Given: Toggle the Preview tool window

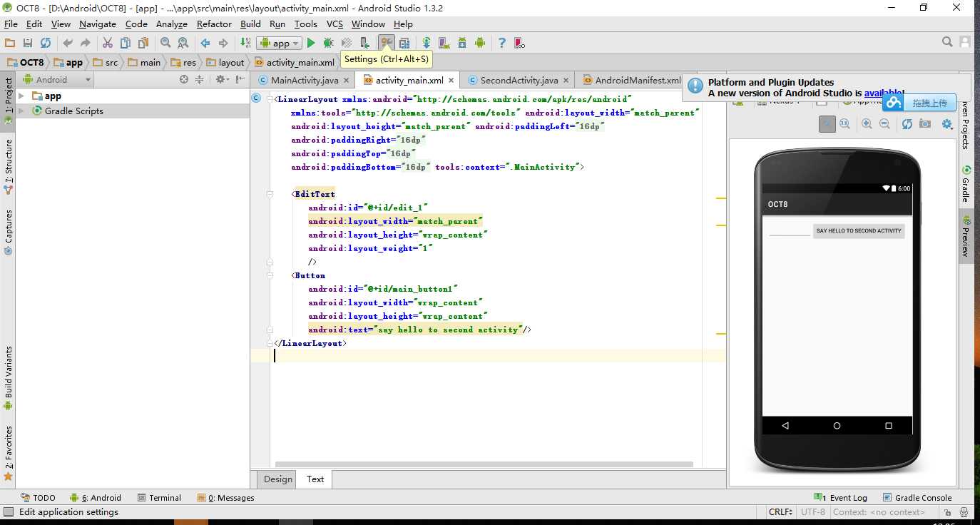Looking at the screenshot, I should pyautogui.click(x=966, y=236).
